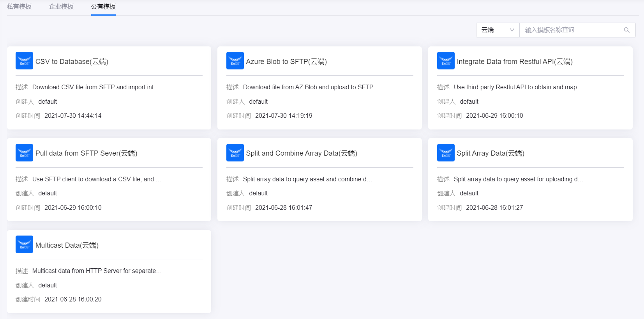Click creation time '2021-06-28 16:01:47'
Image resolution: width=644 pixels, height=319 pixels.
tap(284, 208)
